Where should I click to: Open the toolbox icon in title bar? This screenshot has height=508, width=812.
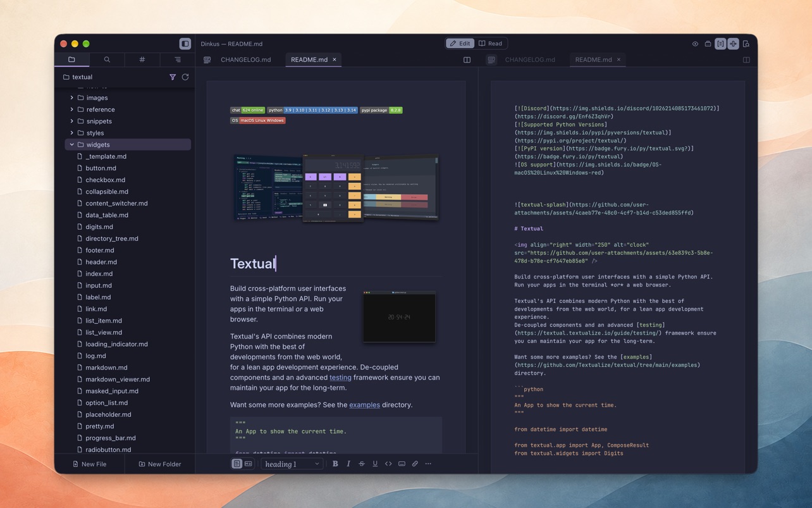pos(708,44)
